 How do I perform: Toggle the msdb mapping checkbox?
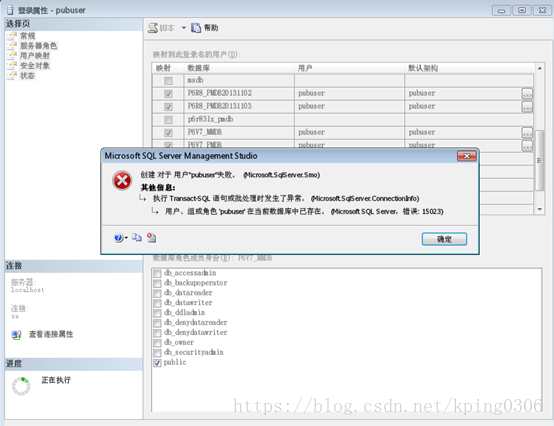tap(169, 81)
